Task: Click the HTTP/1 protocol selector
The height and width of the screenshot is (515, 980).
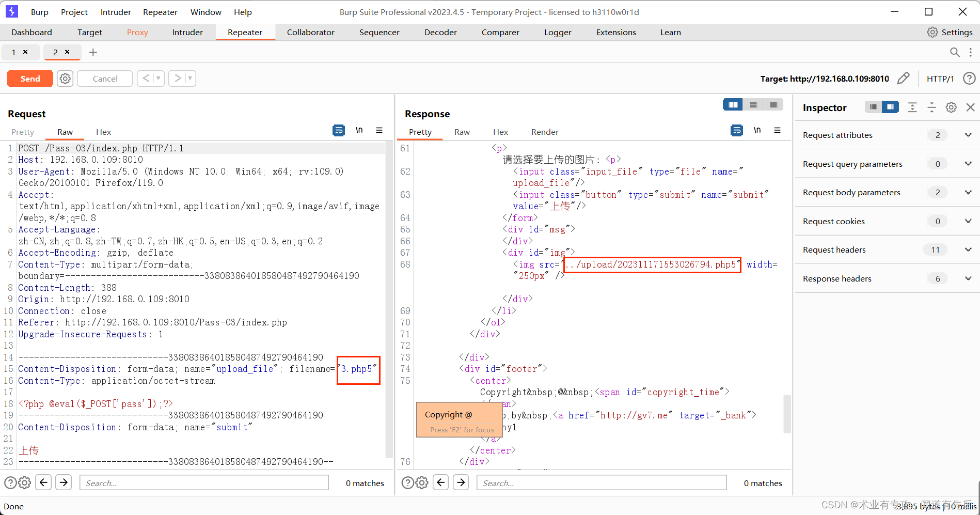Action: (x=940, y=79)
